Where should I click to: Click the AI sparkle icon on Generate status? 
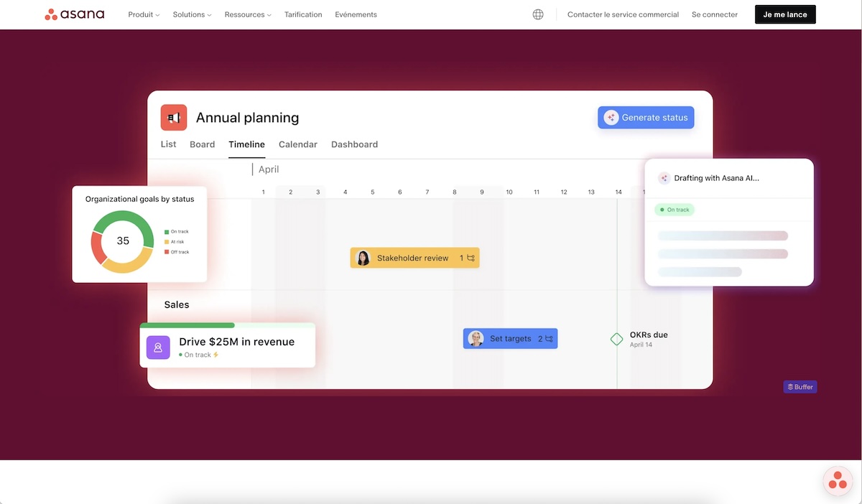[x=611, y=117]
